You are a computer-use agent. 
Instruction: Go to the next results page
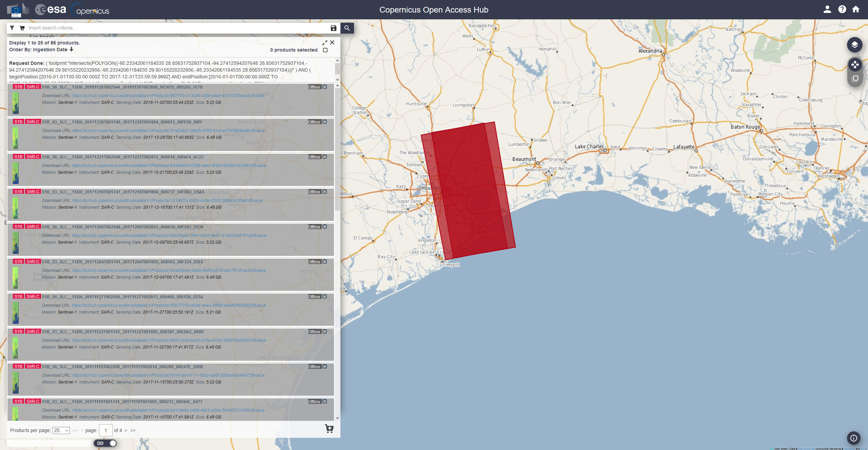pos(126,430)
